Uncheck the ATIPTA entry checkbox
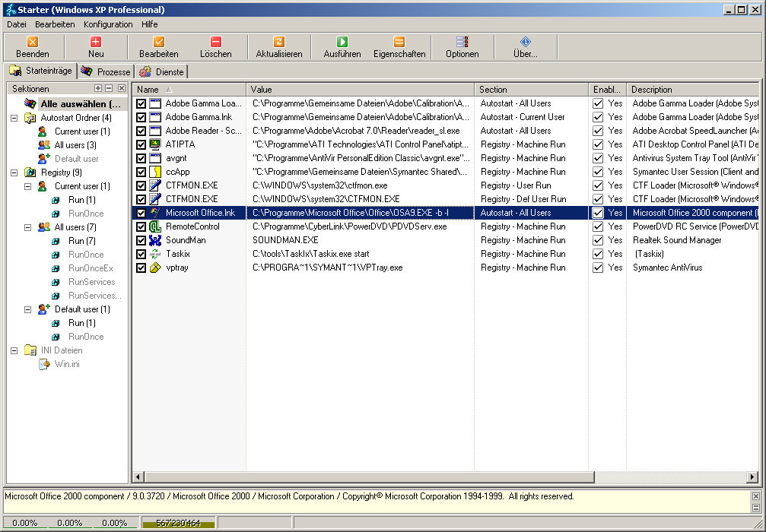This screenshot has height=532, width=766. tap(141, 144)
